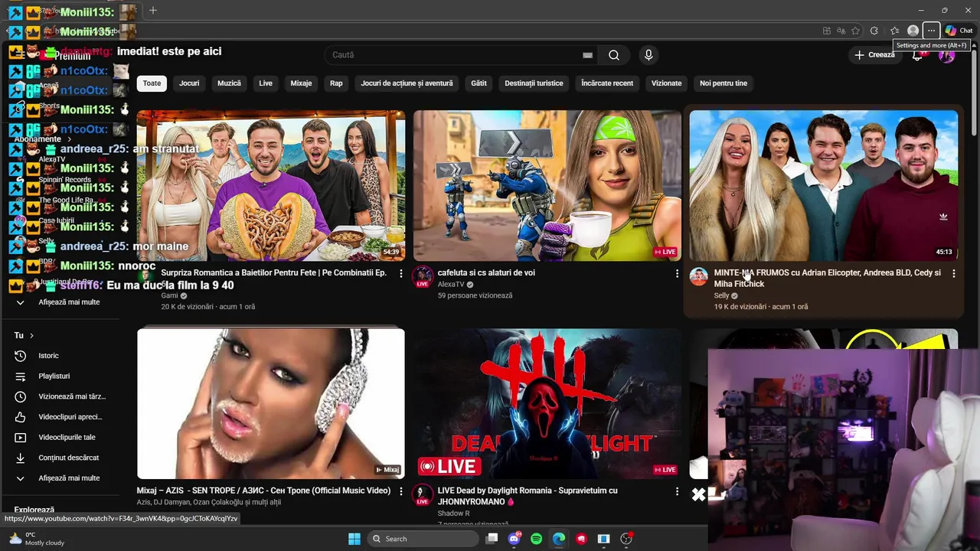Select Încărcate recent chip

(x=607, y=83)
